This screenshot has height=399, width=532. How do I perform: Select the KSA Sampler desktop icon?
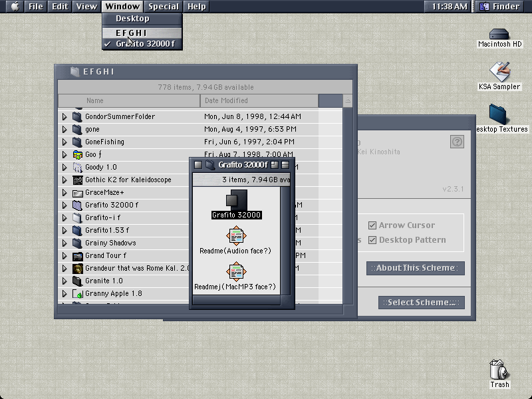click(x=500, y=72)
